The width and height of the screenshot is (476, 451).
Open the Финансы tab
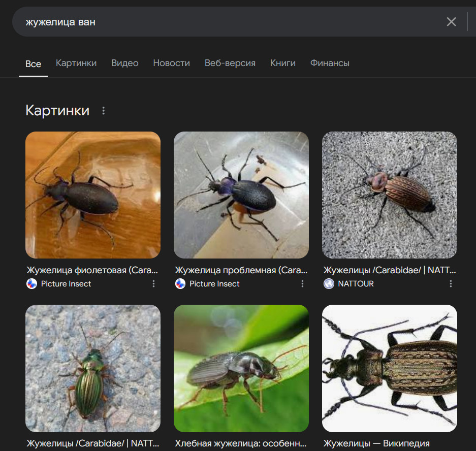click(330, 63)
